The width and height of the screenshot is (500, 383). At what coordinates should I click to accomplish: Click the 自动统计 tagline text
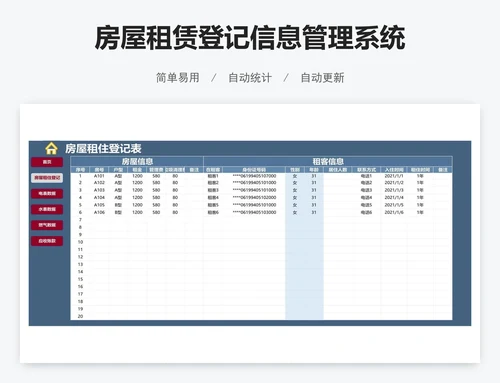[x=250, y=78]
